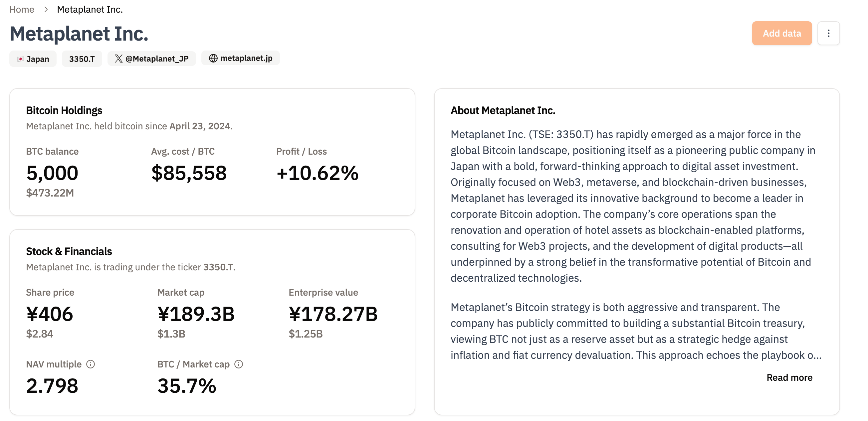Click the Share price label
The image size is (868, 421).
click(50, 292)
